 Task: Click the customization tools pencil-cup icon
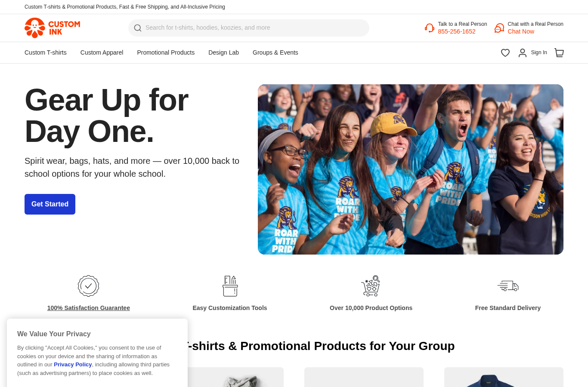click(x=230, y=286)
